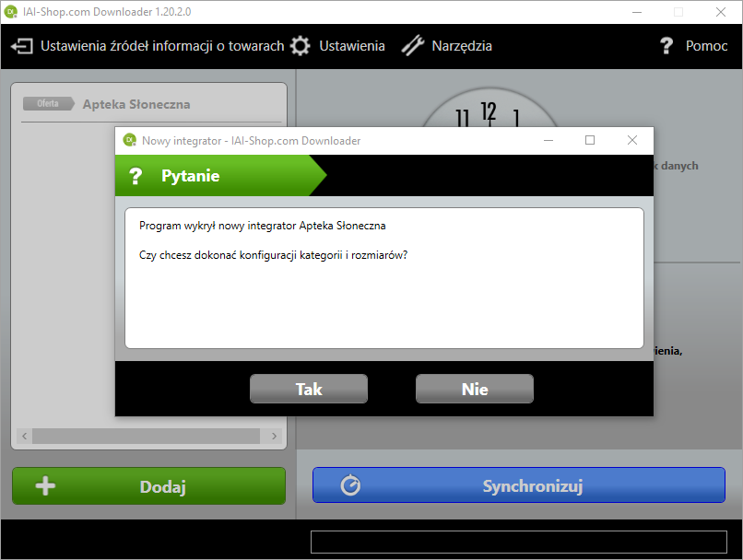Screen dimensions: 743x560
Task: Click Nie to skip configuration
Action: pos(475,389)
